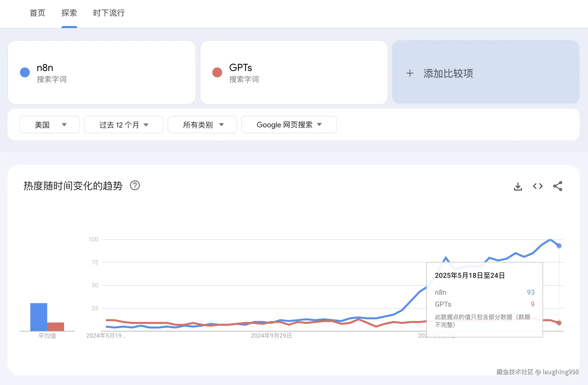Click the blue n8n color dot
Image resolution: width=588 pixels, height=385 pixels.
tap(25, 72)
